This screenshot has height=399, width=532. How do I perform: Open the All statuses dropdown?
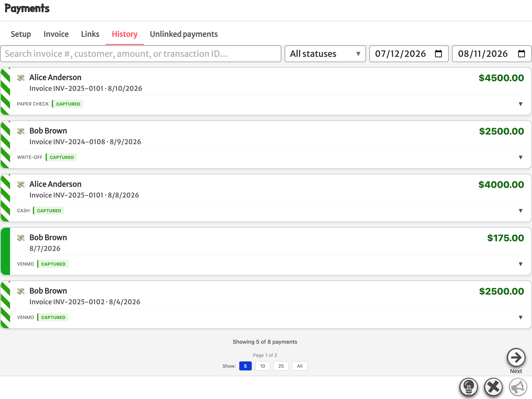[x=325, y=54]
